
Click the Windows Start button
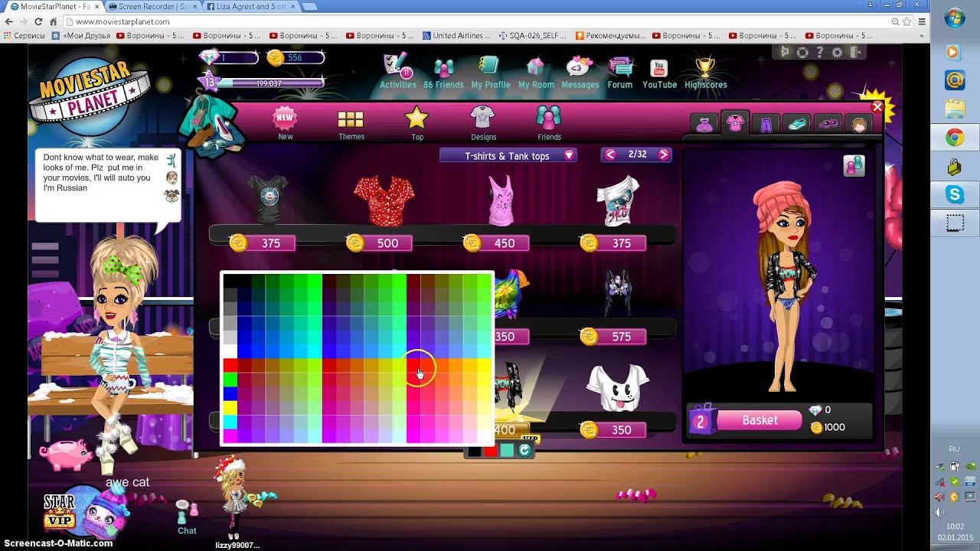click(955, 18)
